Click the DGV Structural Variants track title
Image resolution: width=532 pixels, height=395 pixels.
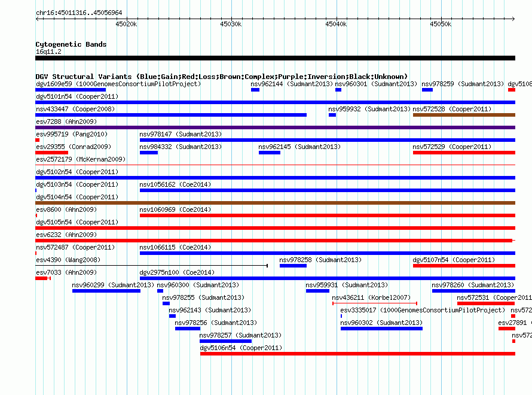tap(221, 77)
